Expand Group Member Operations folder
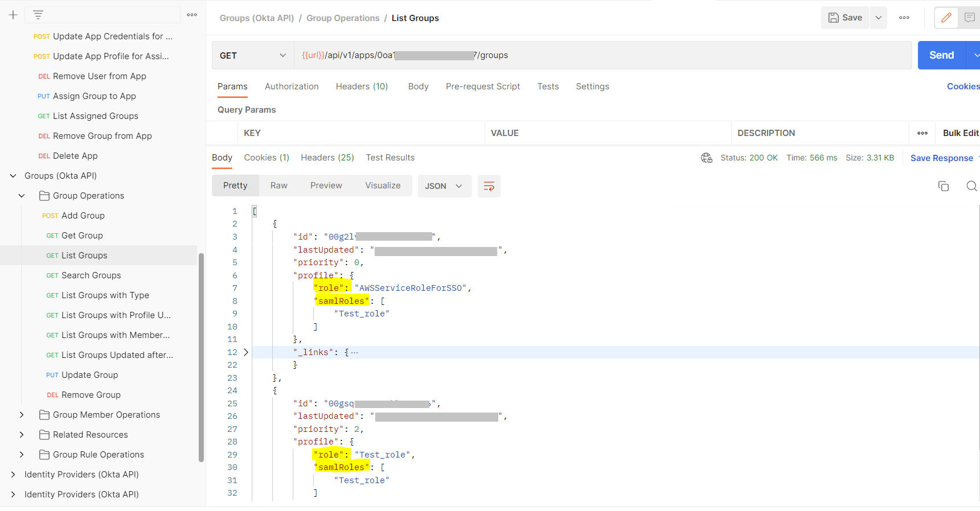Screen dimensions: 980x511 coord(22,415)
